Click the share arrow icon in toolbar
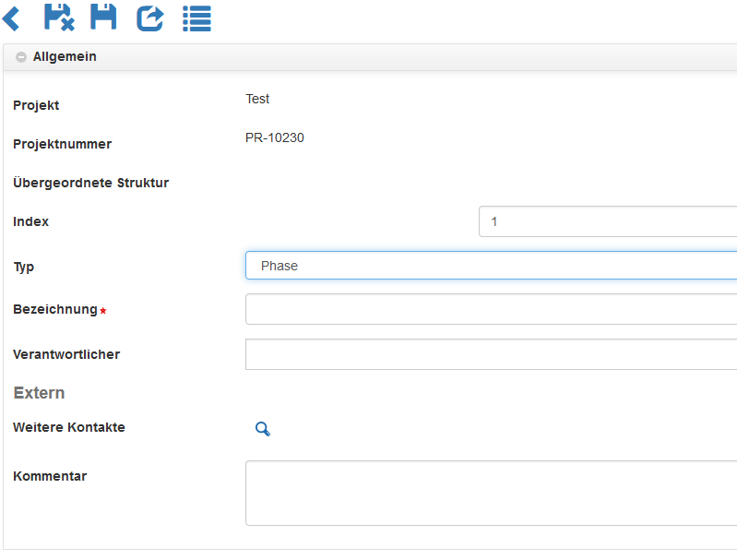Viewport: 737px width, 560px height. 149,18
